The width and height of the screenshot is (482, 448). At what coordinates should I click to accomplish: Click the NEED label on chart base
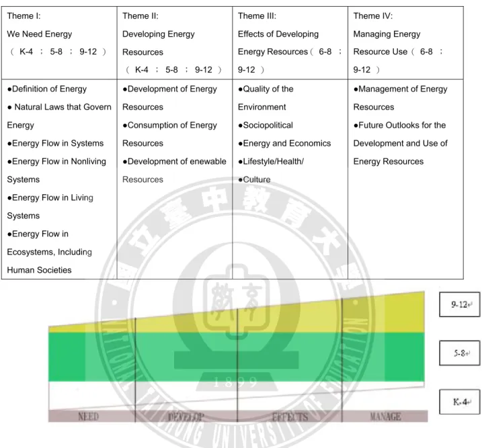88,416
